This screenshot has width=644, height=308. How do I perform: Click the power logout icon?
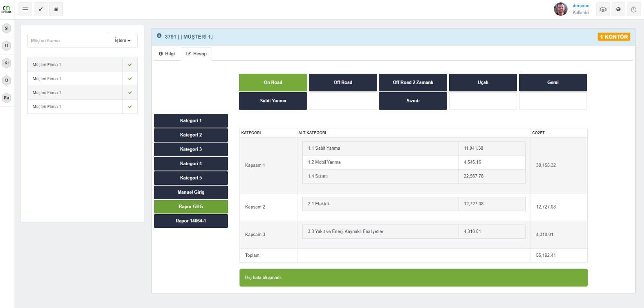coord(634,9)
